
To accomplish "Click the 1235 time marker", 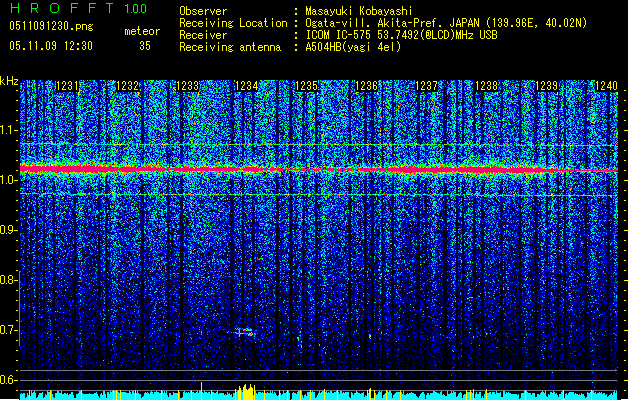I will pyautogui.click(x=306, y=86).
